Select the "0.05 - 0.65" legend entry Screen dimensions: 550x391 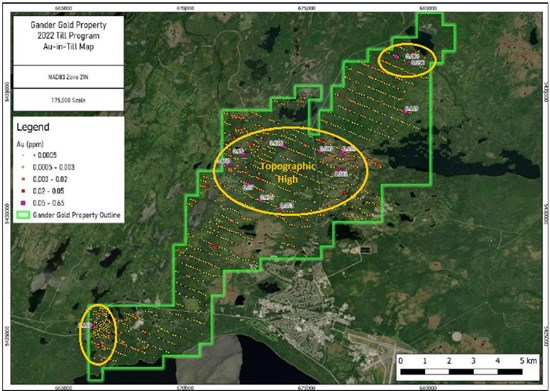(x=48, y=203)
